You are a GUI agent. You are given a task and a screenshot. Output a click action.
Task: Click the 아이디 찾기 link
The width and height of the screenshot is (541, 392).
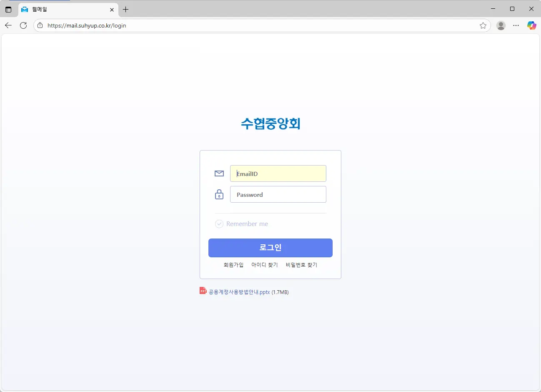pyautogui.click(x=264, y=264)
